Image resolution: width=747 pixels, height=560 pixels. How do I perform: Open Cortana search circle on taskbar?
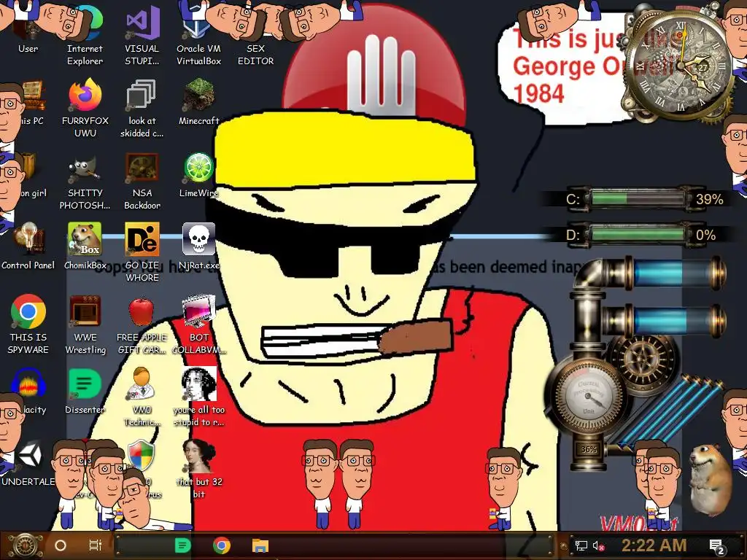pos(61,545)
